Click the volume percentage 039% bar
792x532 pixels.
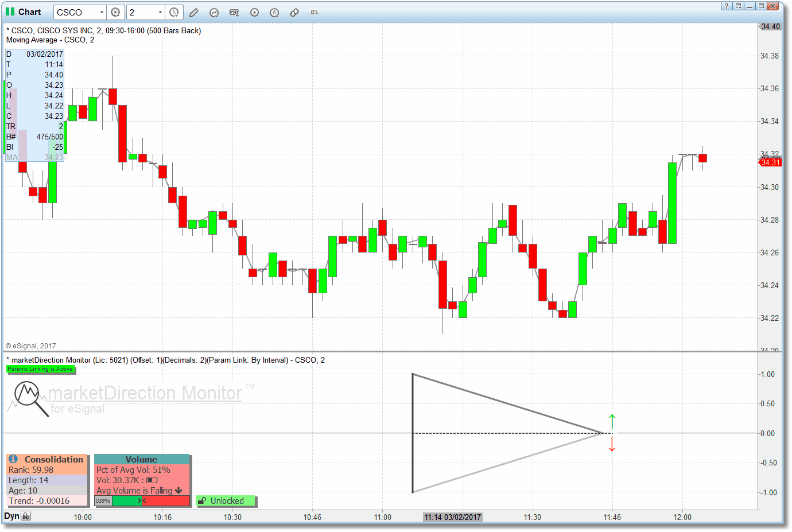coord(142,501)
